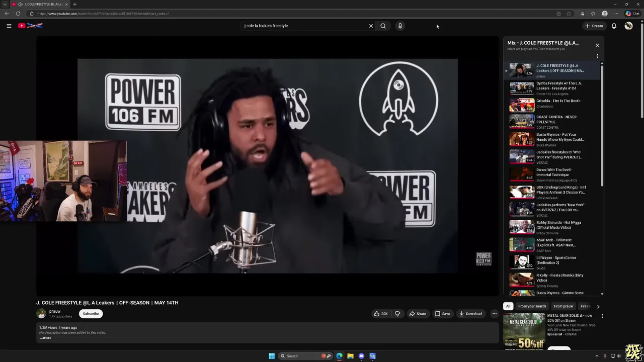
Task: Share this video
Action: 418,314
